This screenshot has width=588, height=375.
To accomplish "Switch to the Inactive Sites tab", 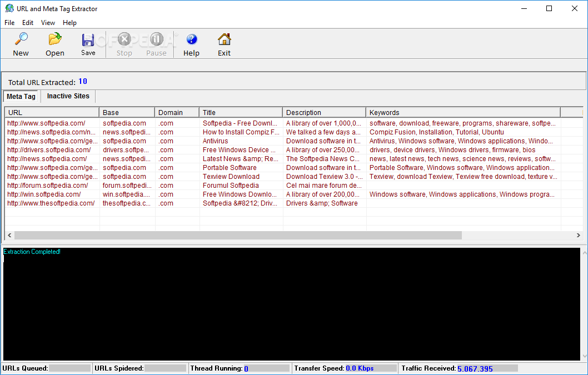I will 68,96.
